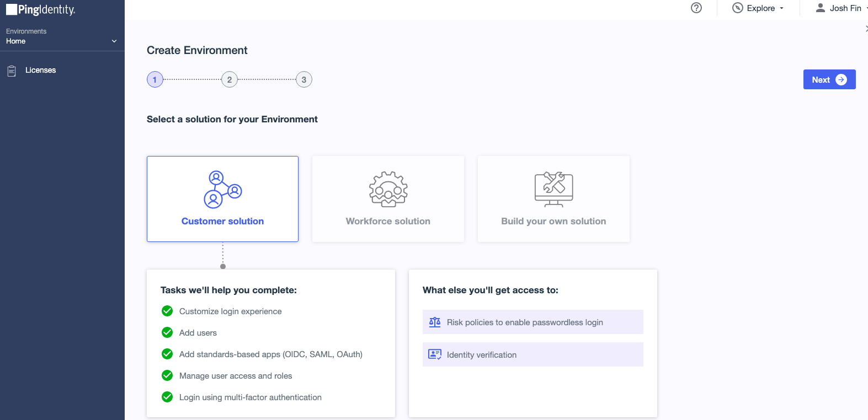Click green check beside Manage user access
This screenshot has height=420, width=868.
167,375
